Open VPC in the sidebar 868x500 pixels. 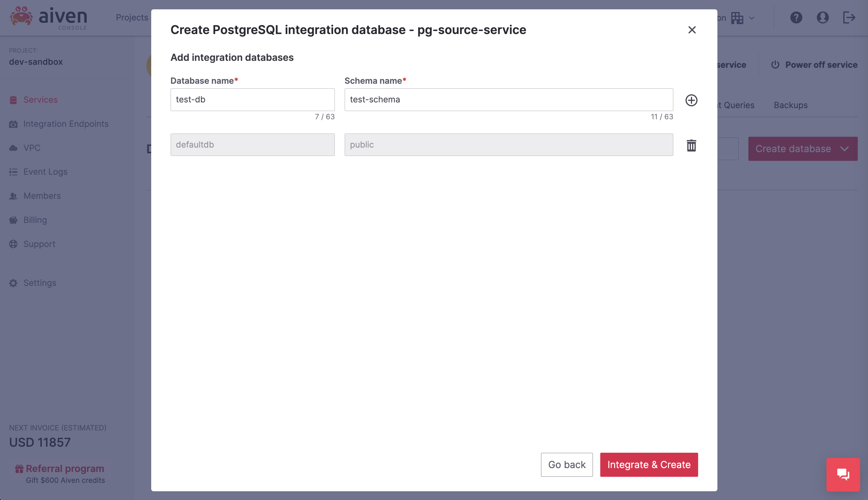point(32,148)
